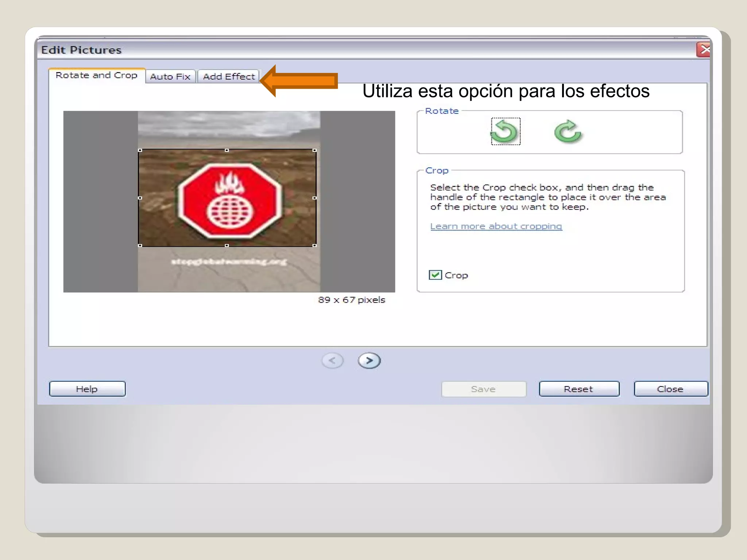The height and width of the screenshot is (560, 747).
Task: Open Learn more about cropping link
Action: (496, 226)
